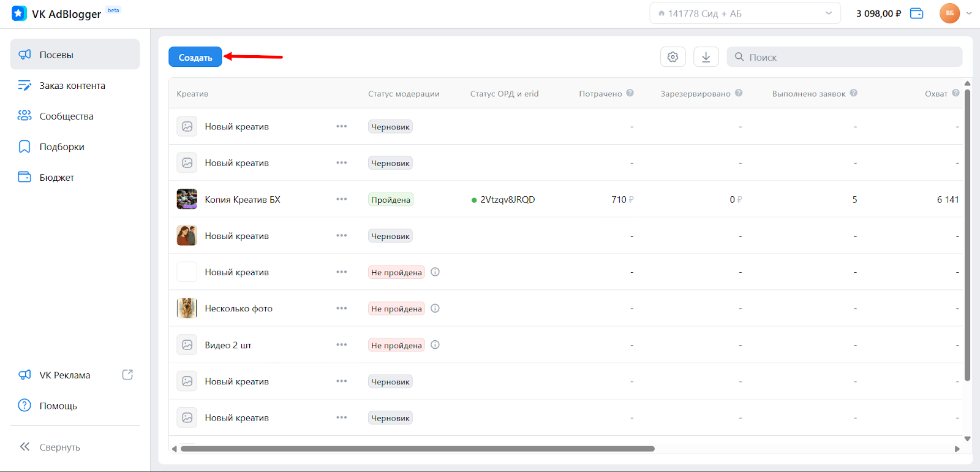
Task: Open the Помощь help link
Action: (58, 406)
